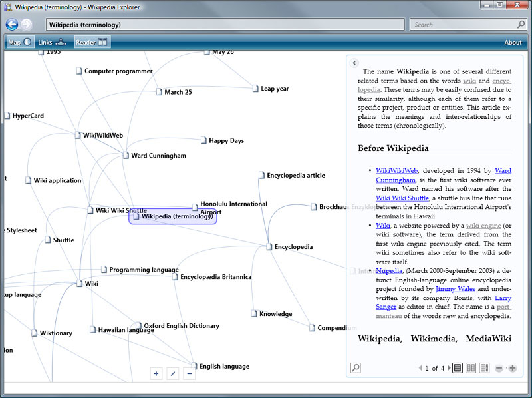Click the Wikipedia (terminology) node icon
Viewport: 532px width, 398px height.
136,216
